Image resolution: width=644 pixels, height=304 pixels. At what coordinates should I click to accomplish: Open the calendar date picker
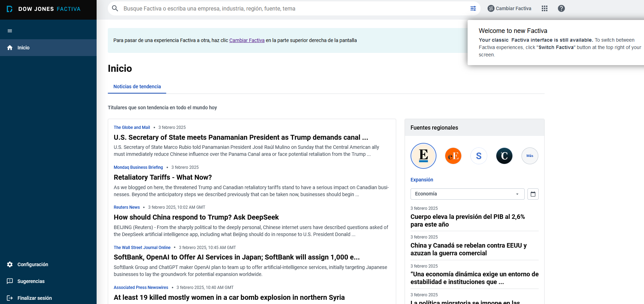pyautogui.click(x=533, y=194)
